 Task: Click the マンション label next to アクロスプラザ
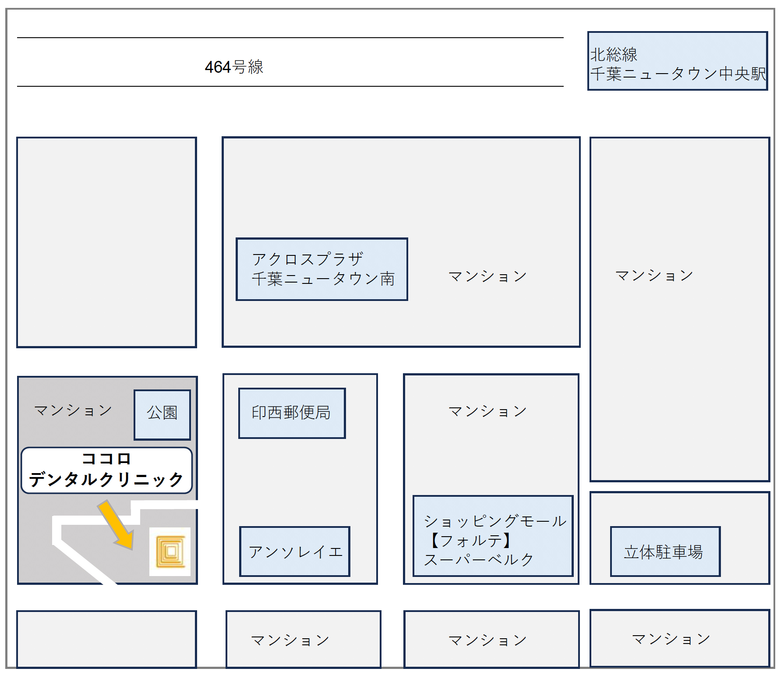487,276
